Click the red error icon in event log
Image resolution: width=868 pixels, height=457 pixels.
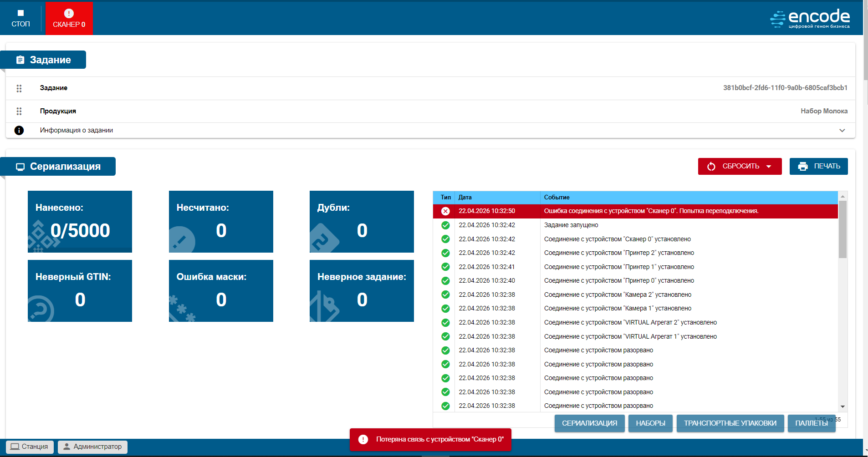(x=445, y=211)
